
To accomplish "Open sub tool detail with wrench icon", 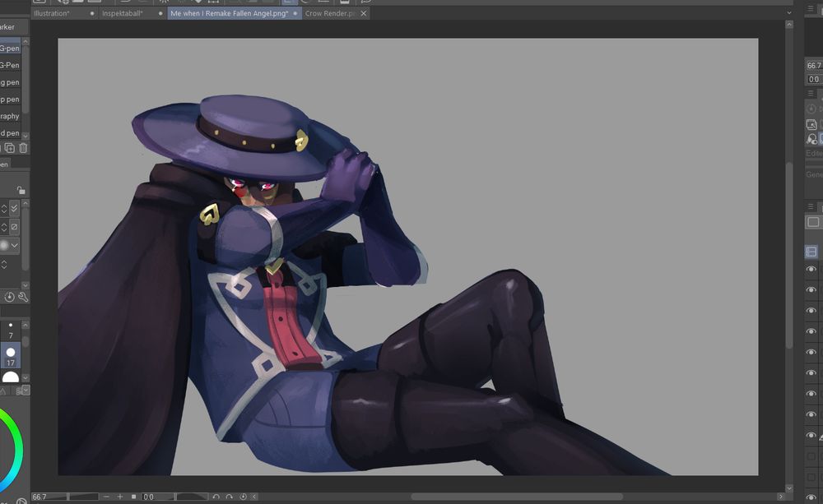I will (x=23, y=297).
